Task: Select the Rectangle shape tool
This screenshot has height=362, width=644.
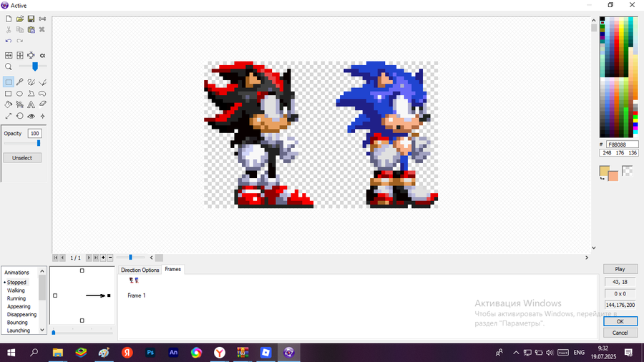Action: click(9, 94)
